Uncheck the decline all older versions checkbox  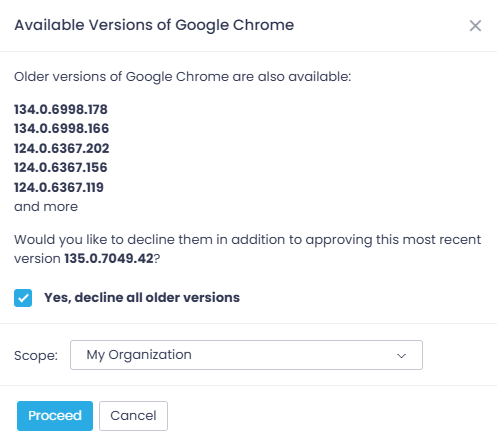[x=23, y=298]
